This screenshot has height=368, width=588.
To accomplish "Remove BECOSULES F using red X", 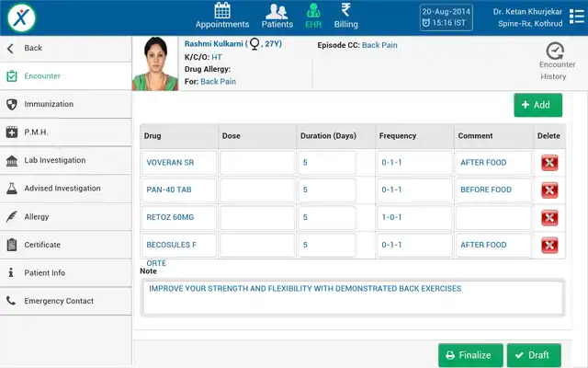I will click(549, 246).
